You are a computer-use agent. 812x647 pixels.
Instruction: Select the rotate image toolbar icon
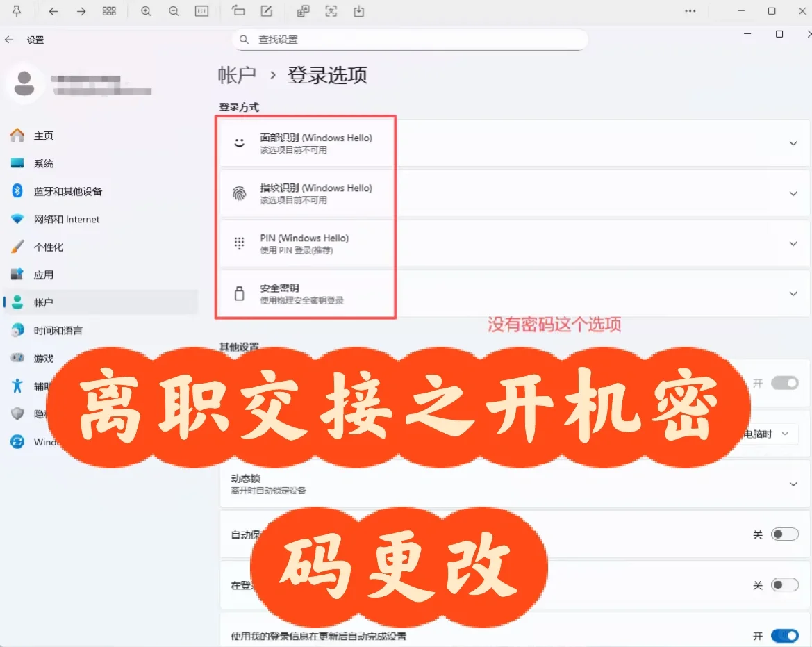237,11
